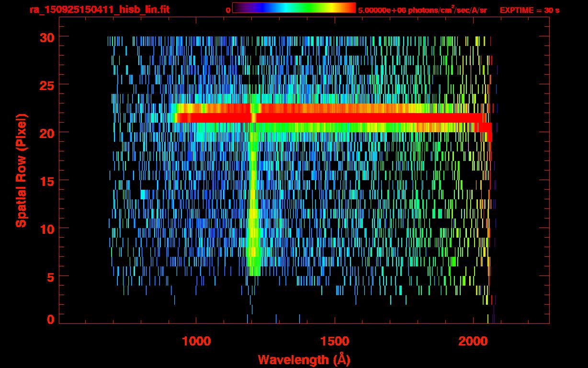This screenshot has height=368, width=588.
Task: Click the colorbar minimum label 0
Action: 228,10
